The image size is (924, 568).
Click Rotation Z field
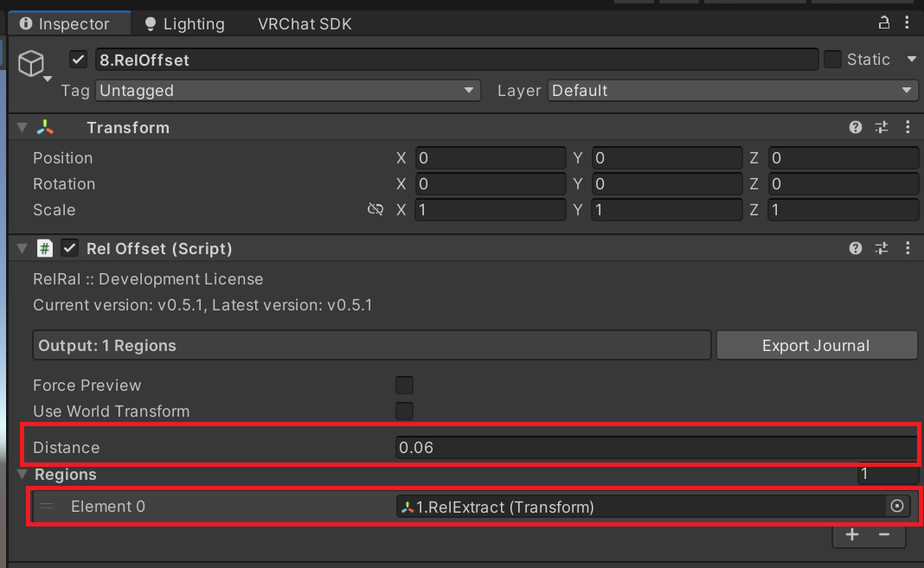coord(843,183)
